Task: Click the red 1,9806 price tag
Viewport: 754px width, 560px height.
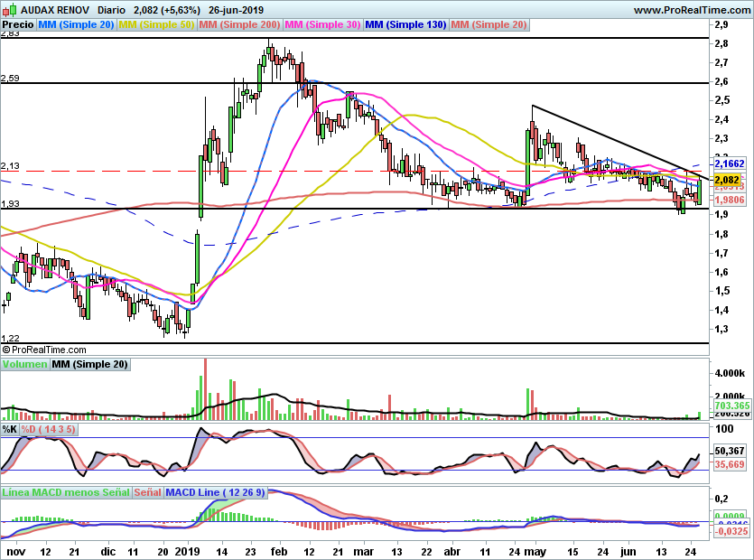Action: [x=730, y=200]
